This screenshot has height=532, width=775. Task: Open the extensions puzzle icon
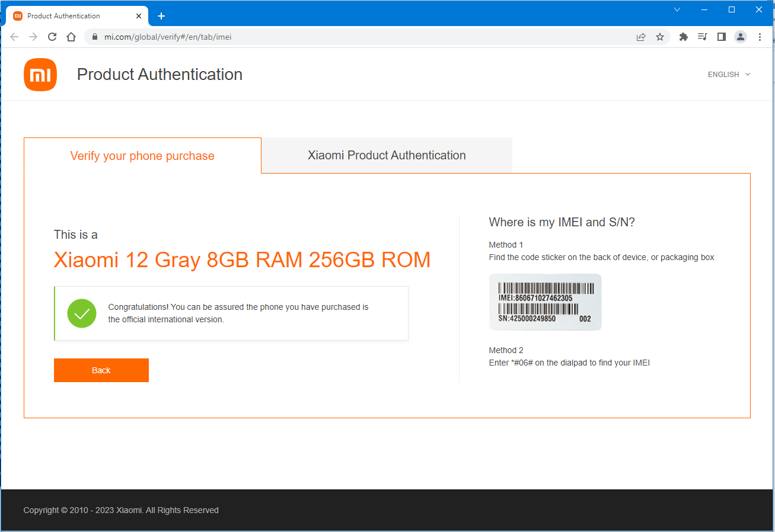tap(684, 37)
